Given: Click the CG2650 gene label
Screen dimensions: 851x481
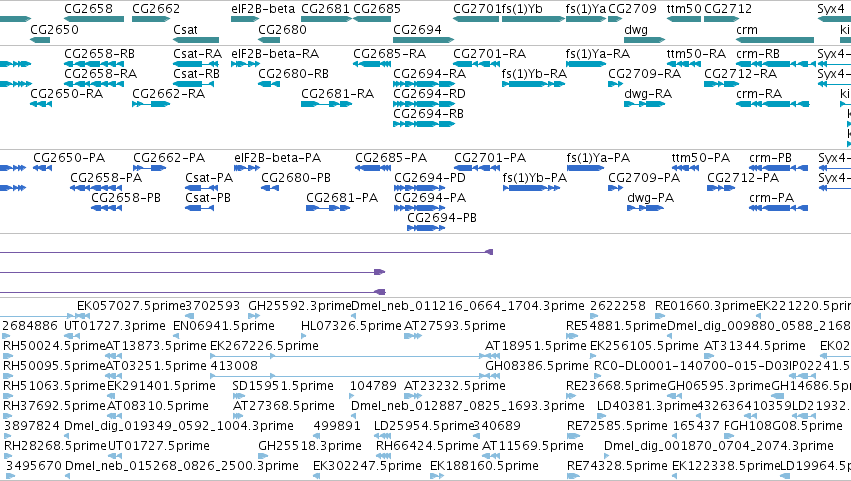Looking at the screenshot, I should point(54,29).
